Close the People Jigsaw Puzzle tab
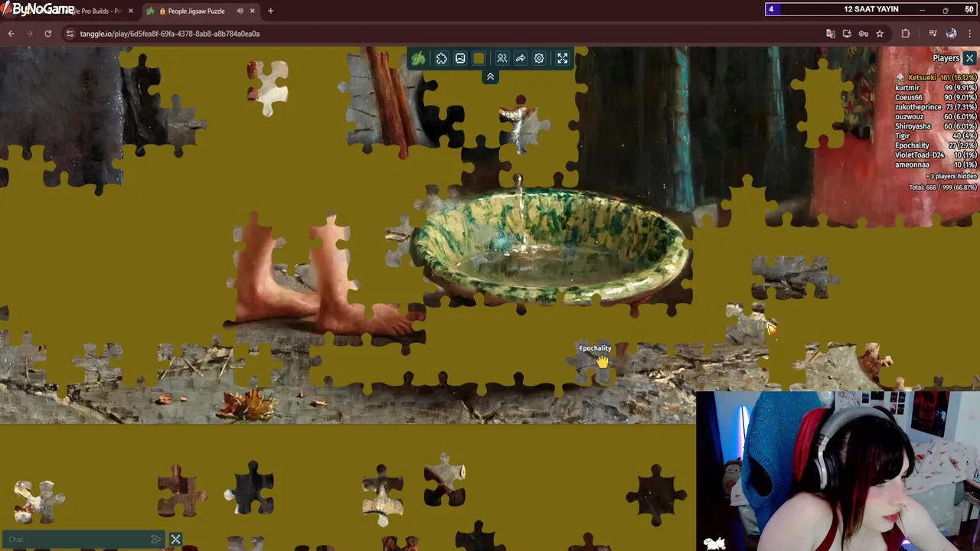Image resolution: width=980 pixels, height=551 pixels. point(252,11)
